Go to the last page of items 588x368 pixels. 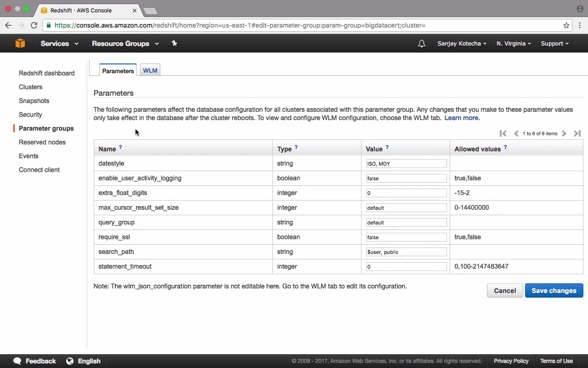(x=577, y=133)
